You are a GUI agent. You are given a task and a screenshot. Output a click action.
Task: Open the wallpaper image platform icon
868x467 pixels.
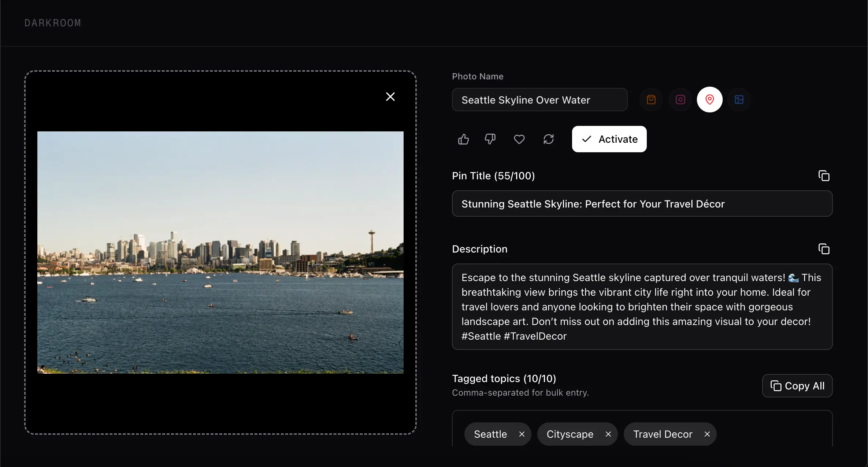tap(739, 100)
